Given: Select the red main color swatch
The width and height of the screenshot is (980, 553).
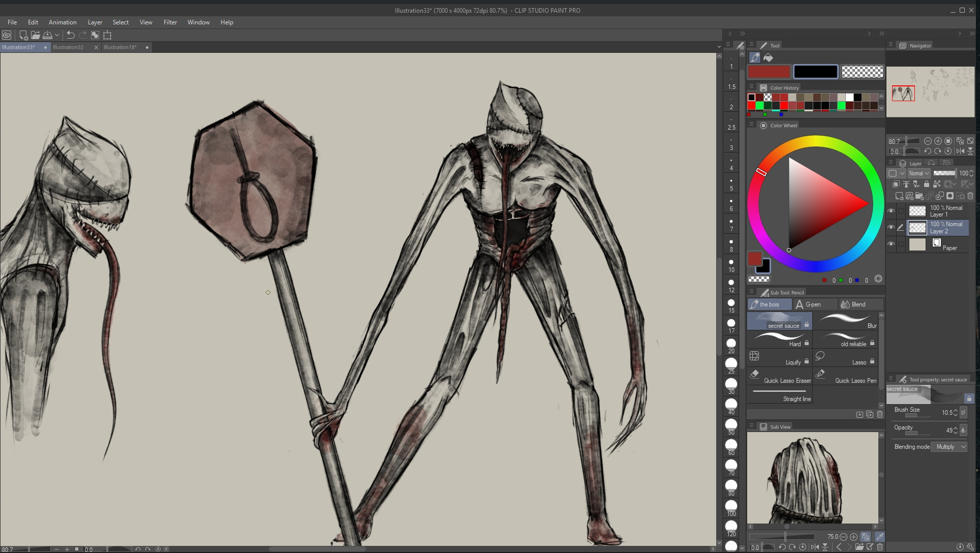Looking at the screenshot, I should click(769, 72).
